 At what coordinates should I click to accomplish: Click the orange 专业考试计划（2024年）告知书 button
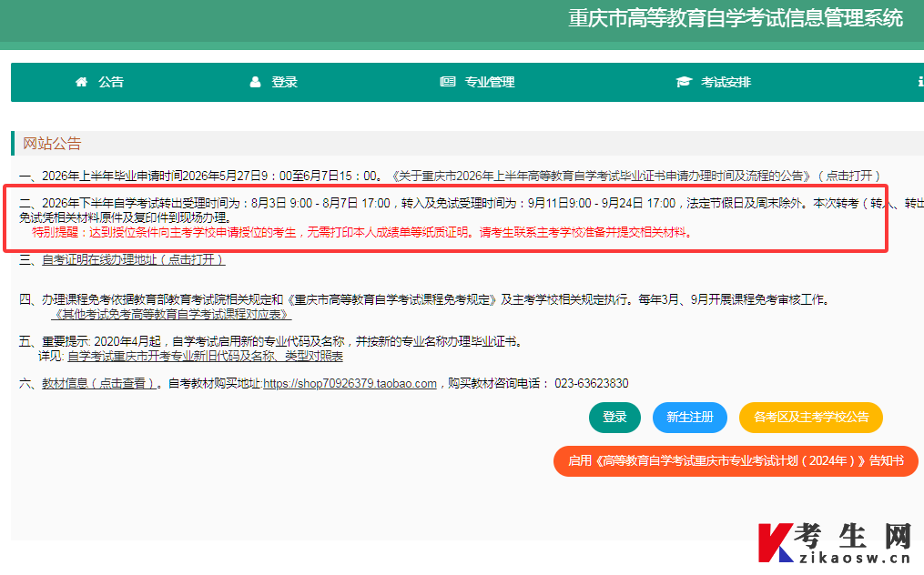tap(736, 460)
